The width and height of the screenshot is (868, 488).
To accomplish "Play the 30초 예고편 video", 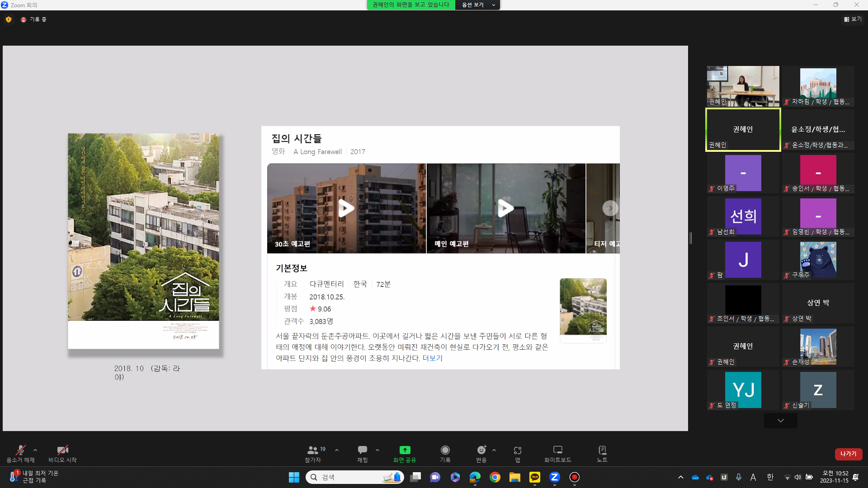I will (346, 208).
